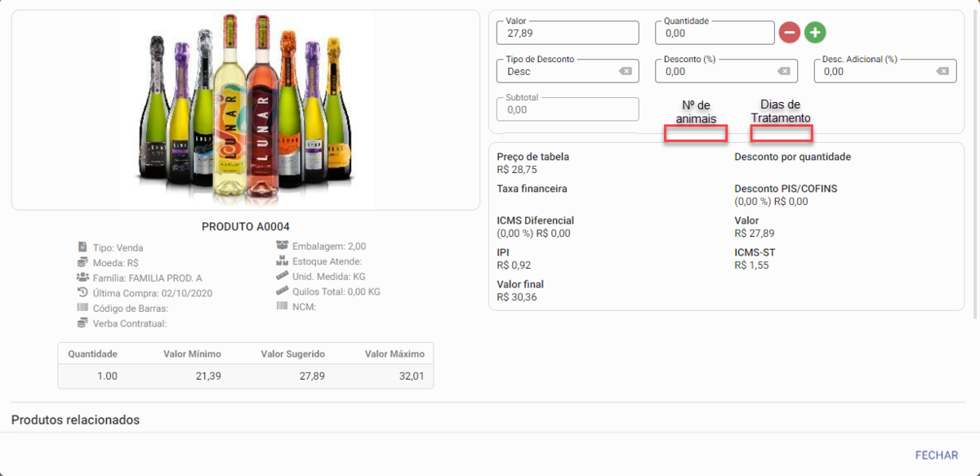
Task: Click the Família: FAMILIA PROD. A text
Action: [x=147, y=278]
